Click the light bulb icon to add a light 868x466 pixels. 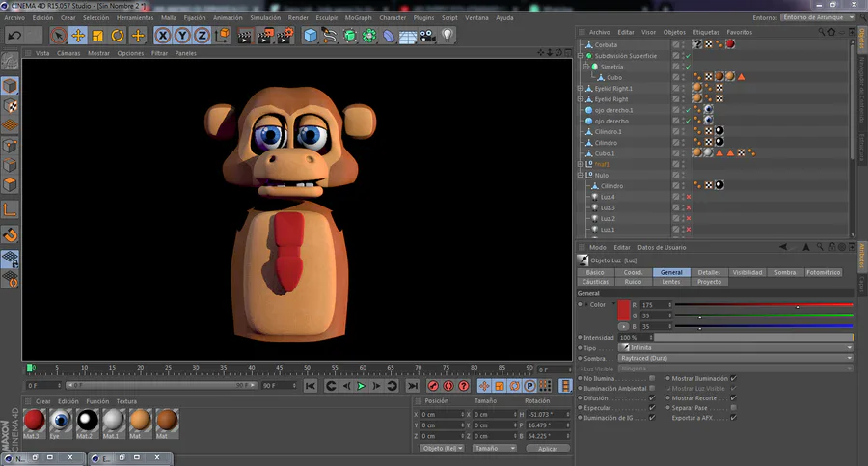pos(448,36)
